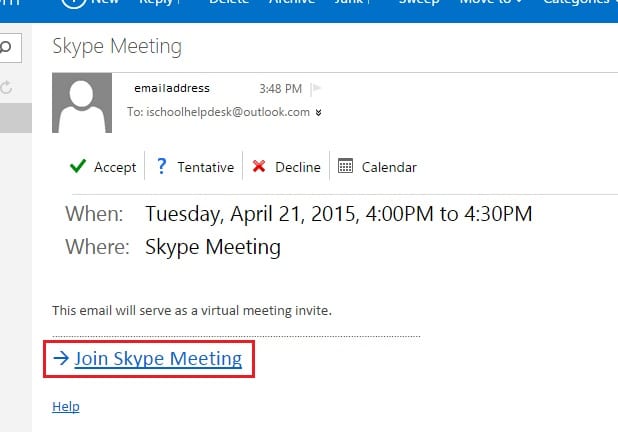Open the Calendar grid icon

click(345, 166)
